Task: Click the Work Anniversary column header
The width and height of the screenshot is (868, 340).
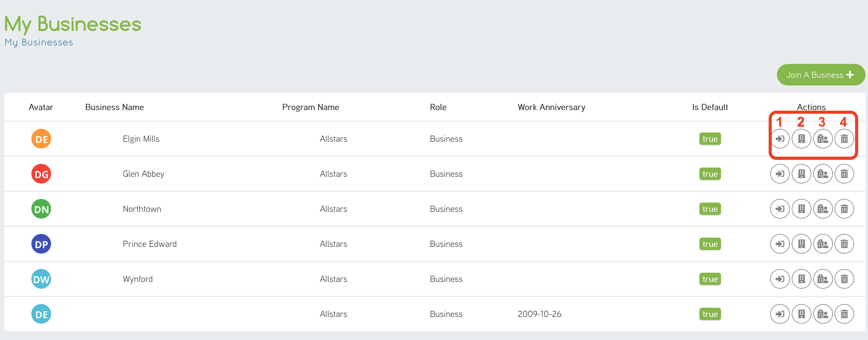Action: 551,107
